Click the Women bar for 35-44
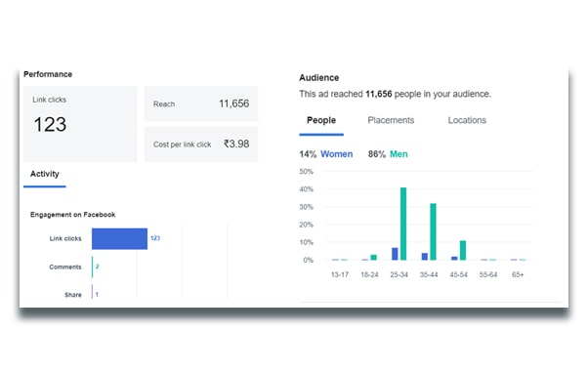Image resolution: width=588 pixels, height=372 pixels. pos(425,257)
